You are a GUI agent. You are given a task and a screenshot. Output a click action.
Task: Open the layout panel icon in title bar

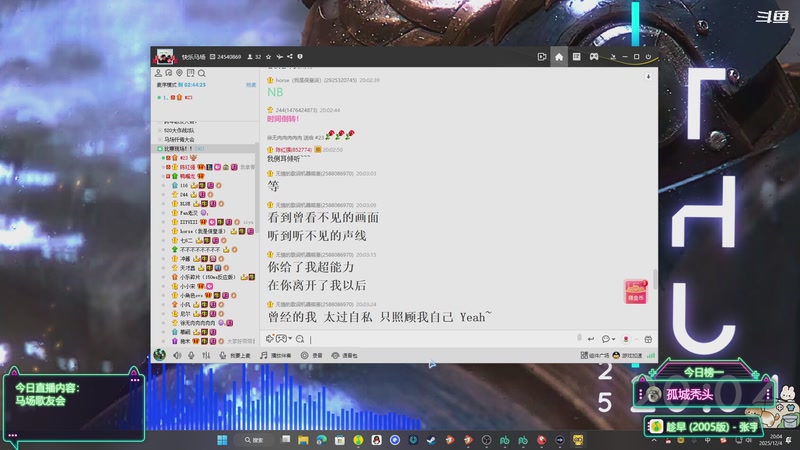(577, 57)
